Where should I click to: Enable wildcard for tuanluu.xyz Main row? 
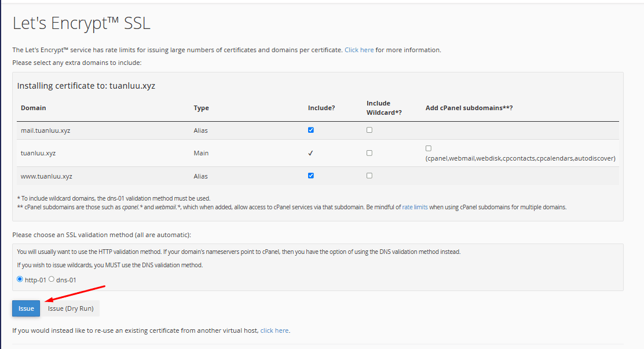coord(369,153)
